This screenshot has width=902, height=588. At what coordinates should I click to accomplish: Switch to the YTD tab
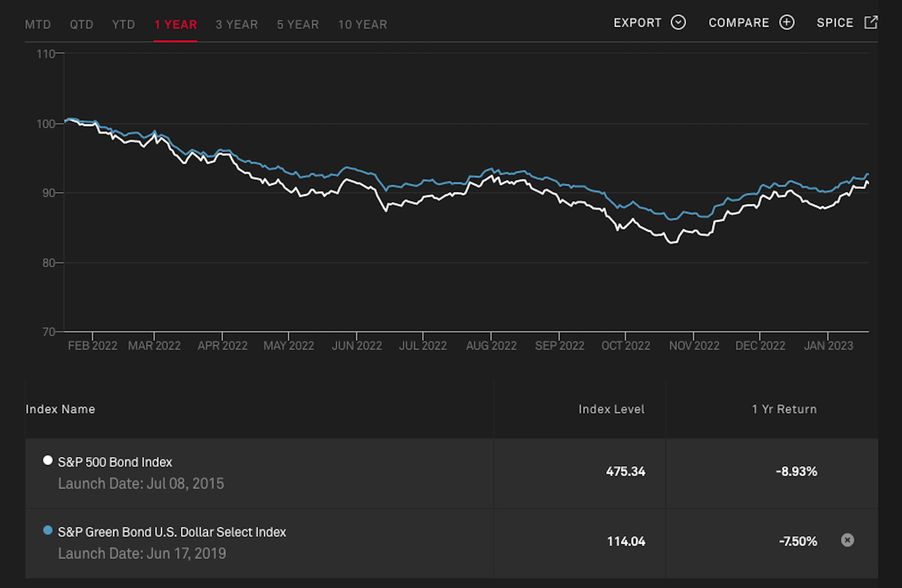[x=124, y=25]
